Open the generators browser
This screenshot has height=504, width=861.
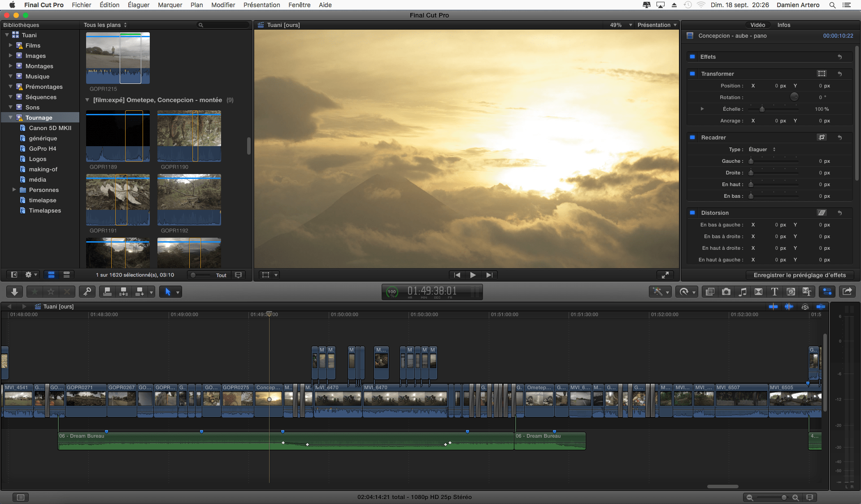tap(791, 292)
